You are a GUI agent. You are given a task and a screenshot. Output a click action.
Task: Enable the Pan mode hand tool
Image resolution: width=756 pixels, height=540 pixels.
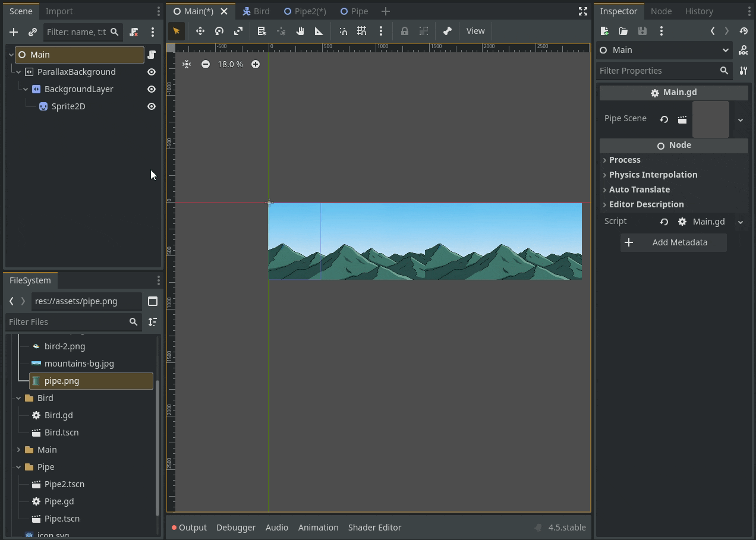pyautogui.click(x=300, y=31)
